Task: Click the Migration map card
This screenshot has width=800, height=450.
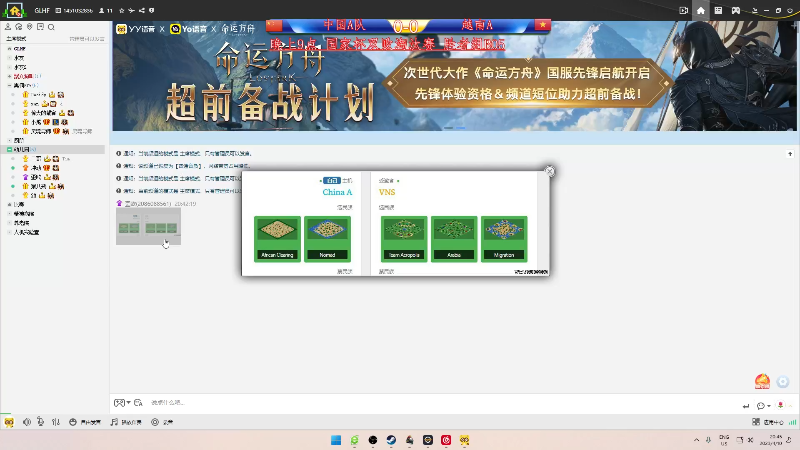Action: pyautogui.click(x=504, y=239)
